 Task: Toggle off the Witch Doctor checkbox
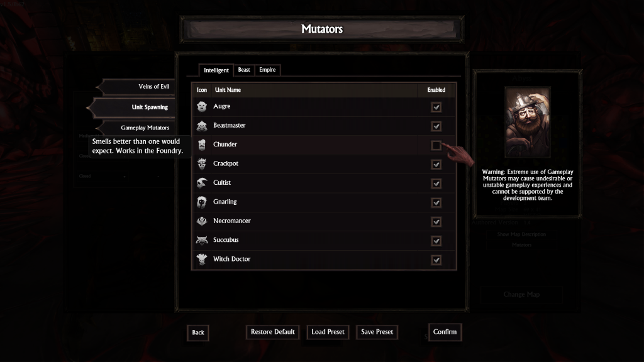tap(436, 260)
